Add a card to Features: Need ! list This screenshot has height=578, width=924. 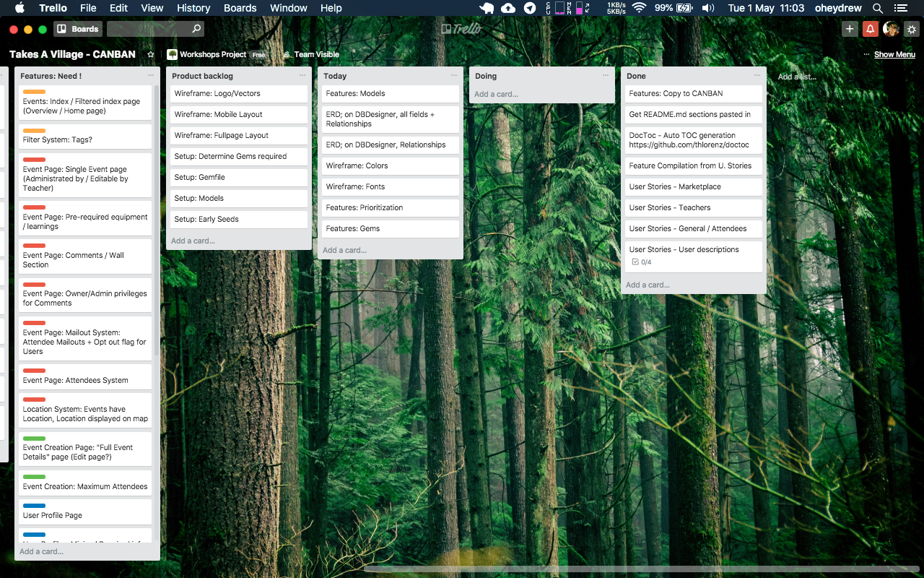41,551
